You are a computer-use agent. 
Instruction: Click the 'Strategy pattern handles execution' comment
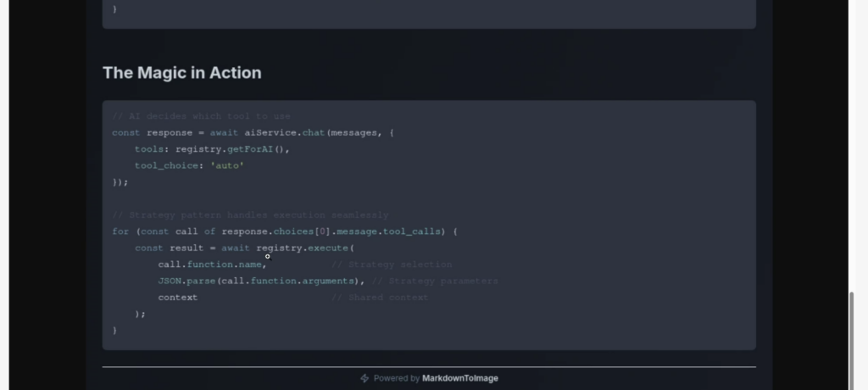point(250,215)
